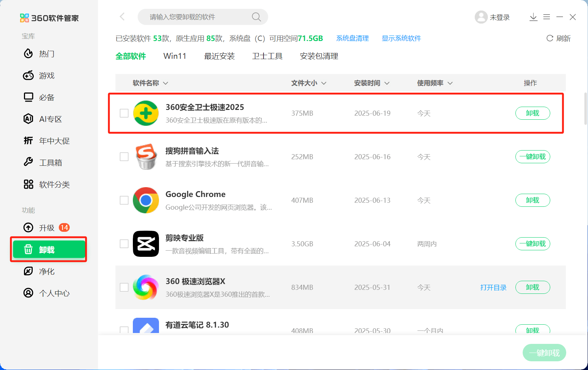588x370 pixels.
Task: Click the 360软件管家 logo
Action: (x=49, y=18)
